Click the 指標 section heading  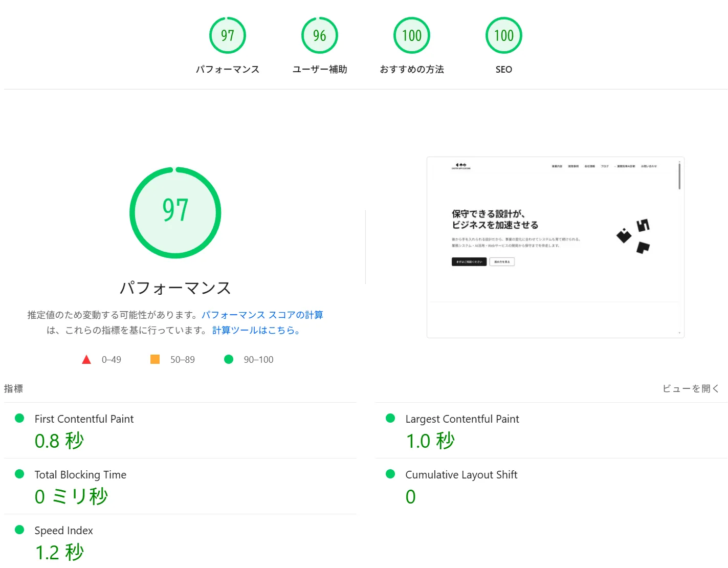(13, 388)
